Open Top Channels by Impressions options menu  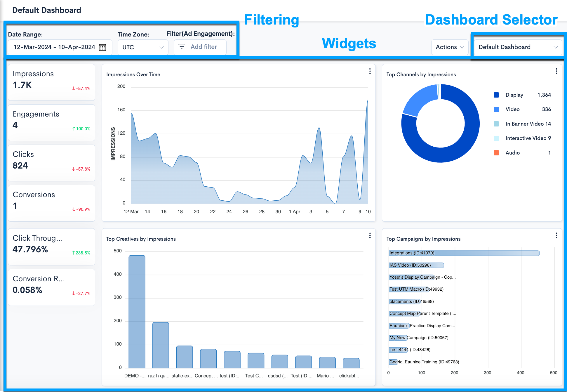556,71
